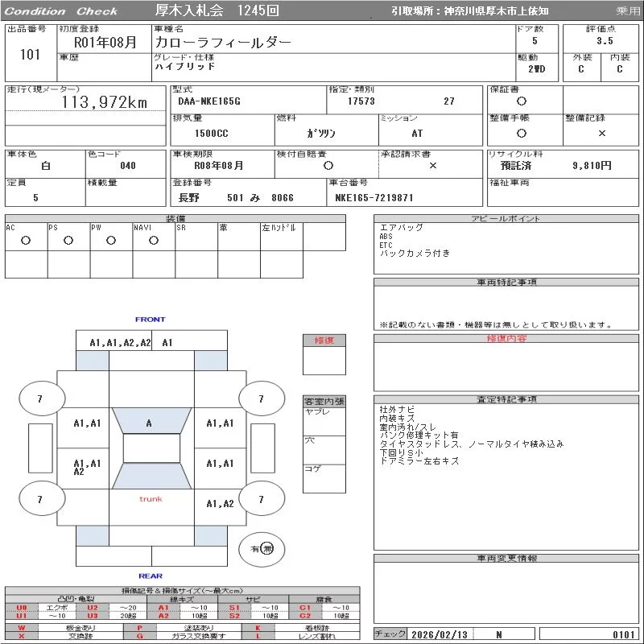This screenshot has width=644, height=644.
Task: Open the 査定特記事項 section header
Action: [x=506, y=399]
